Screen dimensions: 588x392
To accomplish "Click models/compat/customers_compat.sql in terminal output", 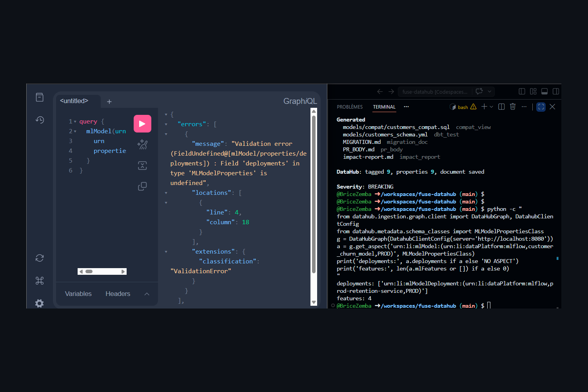I will click(x=396, y=127).
